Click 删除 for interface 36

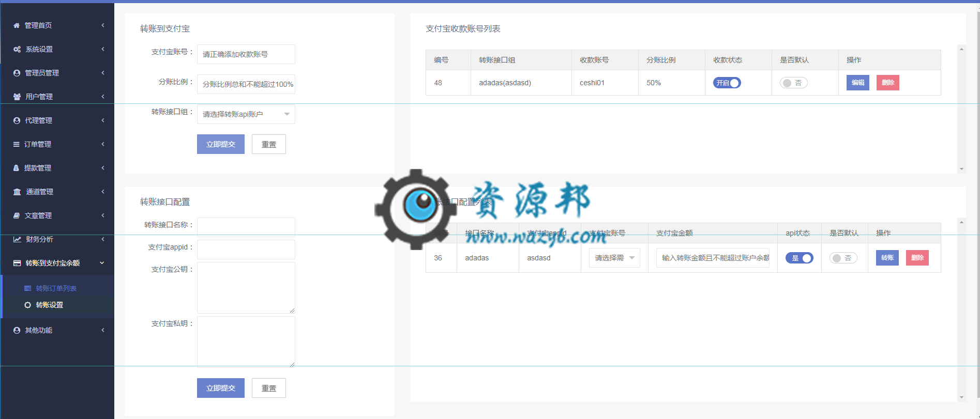[917, 258]
